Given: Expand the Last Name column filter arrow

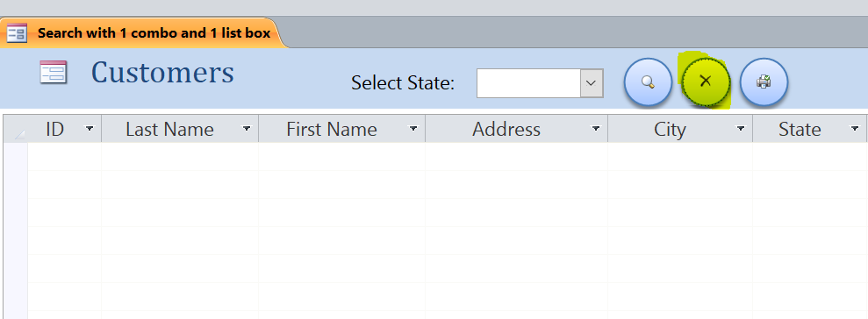Looking at the screenshot, I should [x=247, y=129].
